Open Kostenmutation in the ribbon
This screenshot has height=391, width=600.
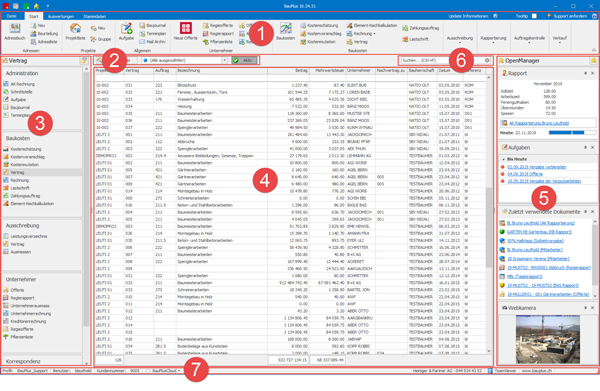coord(318,42)
